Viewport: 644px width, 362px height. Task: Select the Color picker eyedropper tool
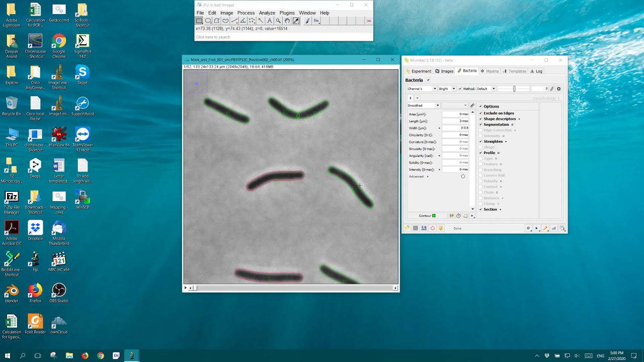[x=296, y=21]
